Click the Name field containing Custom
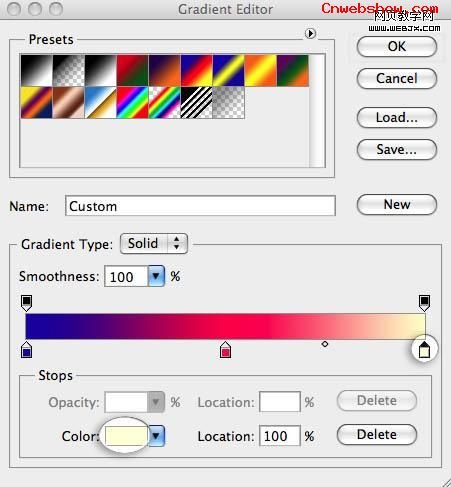 200,206
